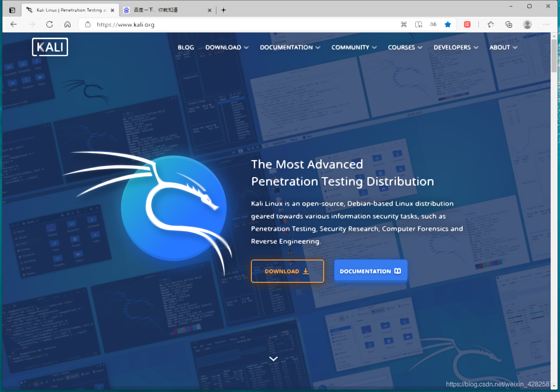Image resolution: width=560 pixels, height=392 pixels.
Task: Click the page scrollbar thumb
Action: click(554, 56)
